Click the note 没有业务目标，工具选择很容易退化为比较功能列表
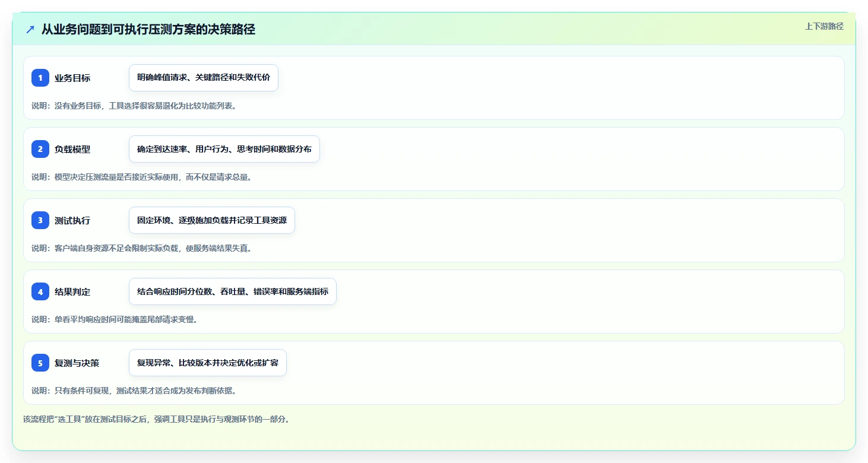868x463 pixels. click(x=134, y=106)
